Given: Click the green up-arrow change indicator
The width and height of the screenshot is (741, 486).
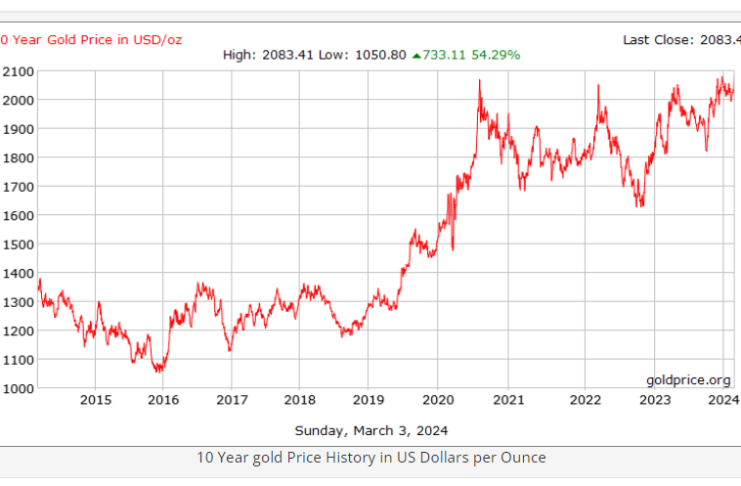Looking at the screenshot, I should tap(416, 55).
